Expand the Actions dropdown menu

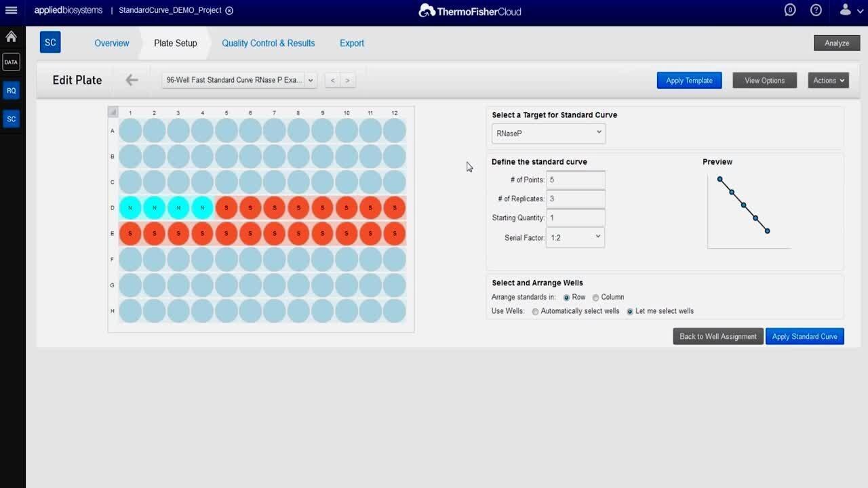click(x=828, y=81)
